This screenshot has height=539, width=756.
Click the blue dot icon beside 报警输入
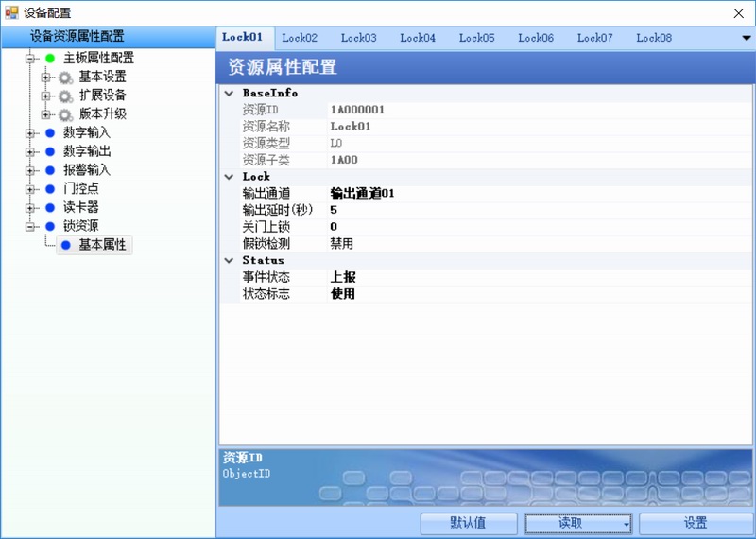(50, 170)
